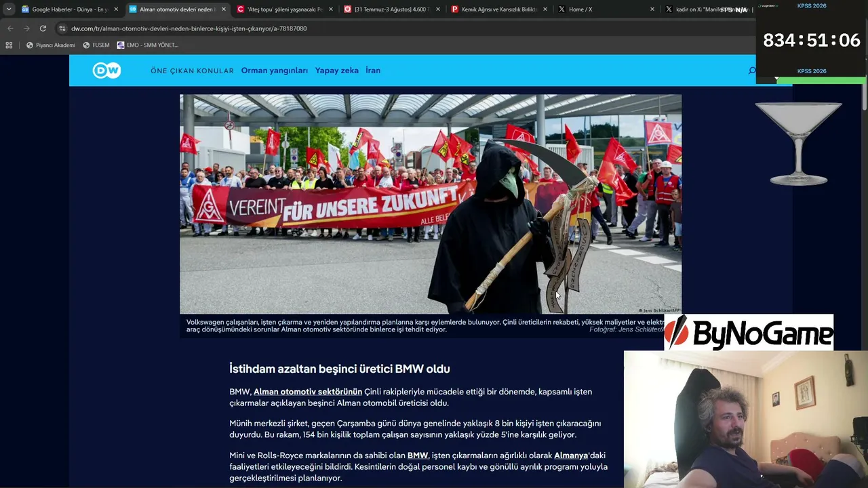Open the 'Alman otomotiv sektörünün' article link

pos(308,392)
